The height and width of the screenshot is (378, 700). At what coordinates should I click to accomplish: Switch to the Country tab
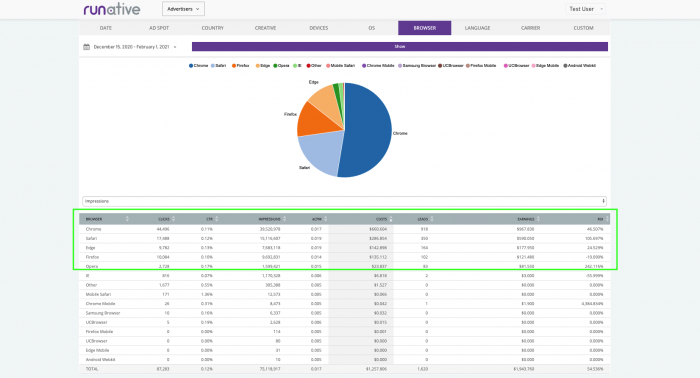212,28
